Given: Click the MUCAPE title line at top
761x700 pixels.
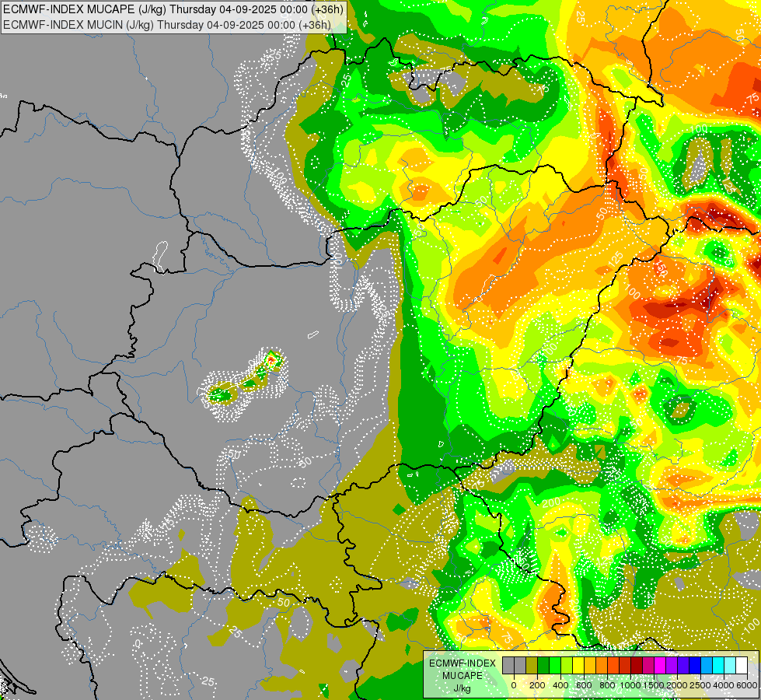Looking at the screenshot, I should 173,9.
